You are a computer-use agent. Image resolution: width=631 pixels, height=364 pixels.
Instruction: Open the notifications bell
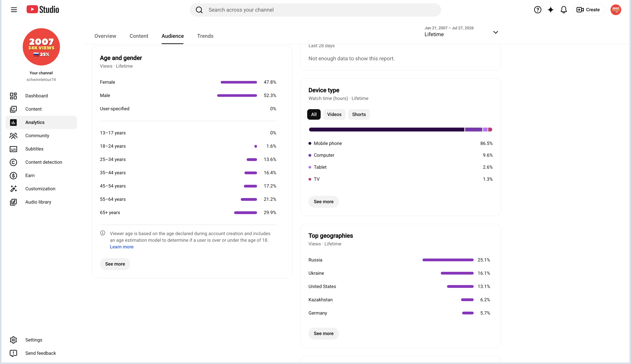(563, 10)
